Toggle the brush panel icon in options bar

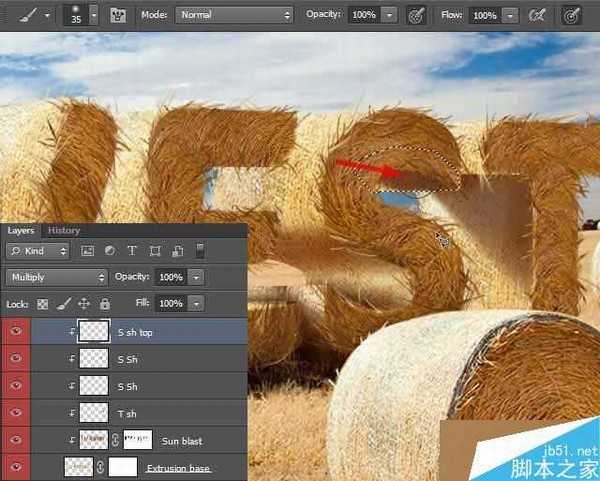pyautogui.click(x=118, y=16)
